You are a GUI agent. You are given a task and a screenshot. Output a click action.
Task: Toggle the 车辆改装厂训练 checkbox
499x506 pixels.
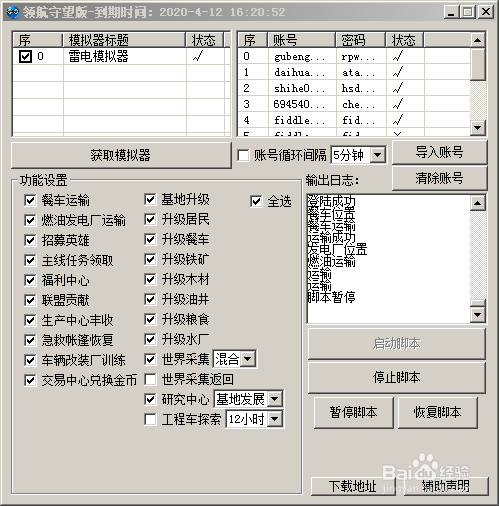[x=30, y=360]
